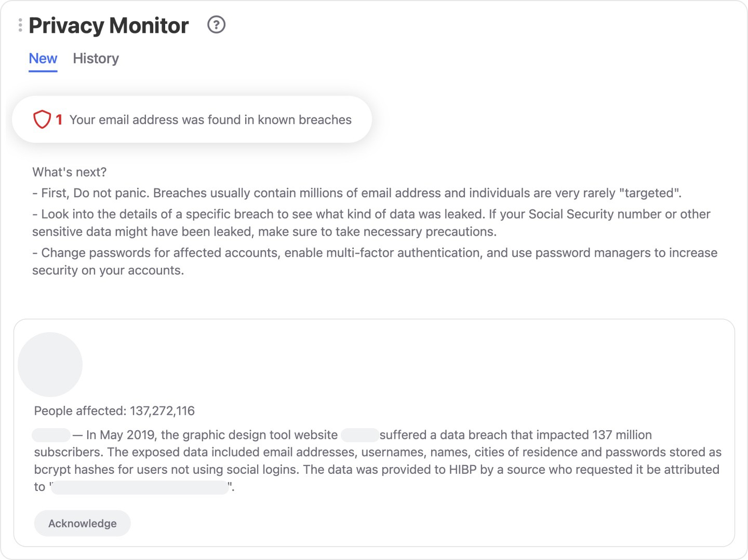Click the change passwords tip

(x=374, y=261)
